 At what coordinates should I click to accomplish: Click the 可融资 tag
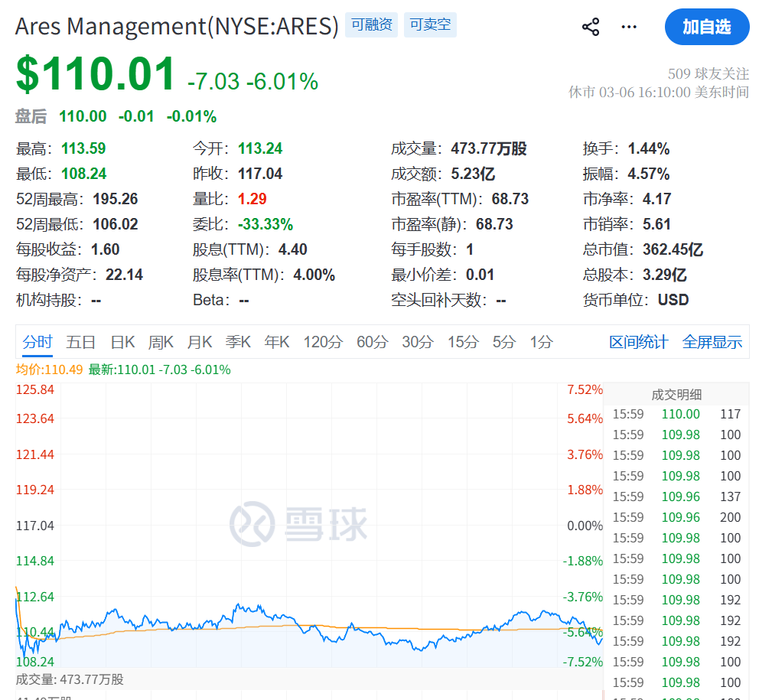(x=371, y=24)
